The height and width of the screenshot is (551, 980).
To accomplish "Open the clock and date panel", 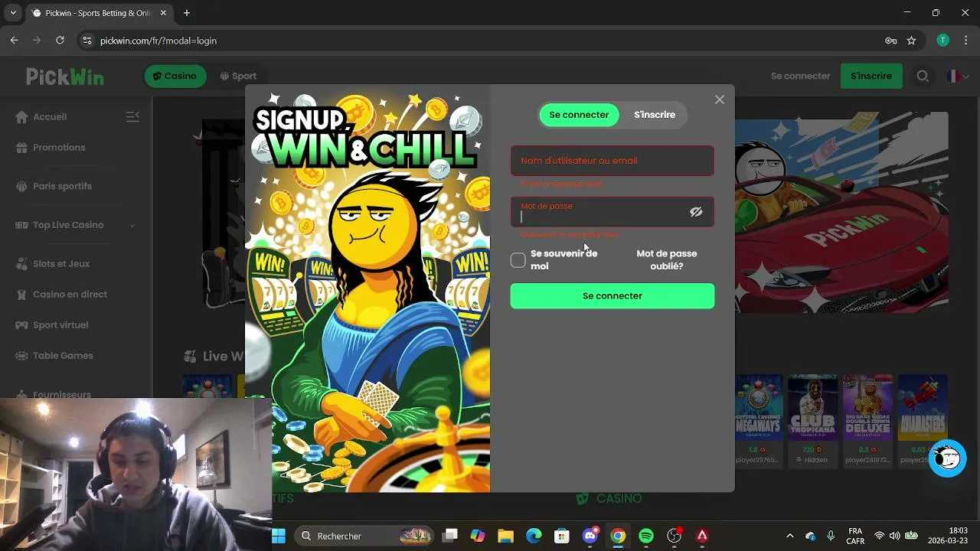I will (x=948, y=536).
